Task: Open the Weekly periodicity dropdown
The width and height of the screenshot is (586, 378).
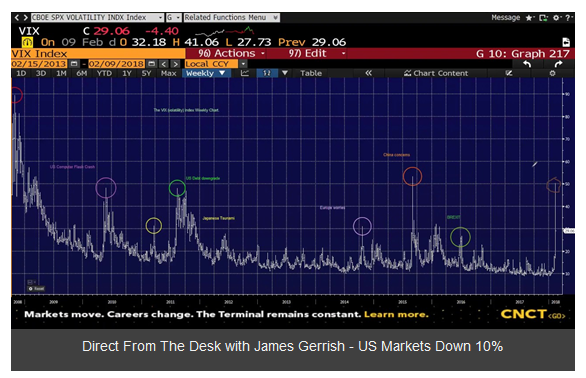Action: click(206, 73)
